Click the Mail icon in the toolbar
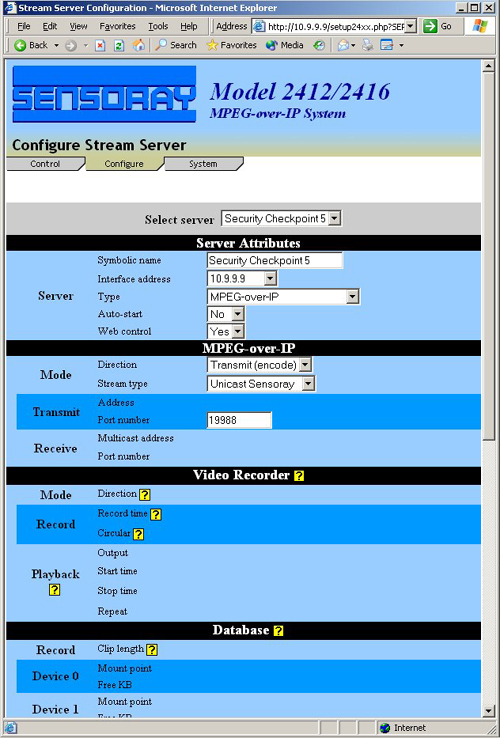The height and width of the screenshot is (738, 500). click(343, 45)
